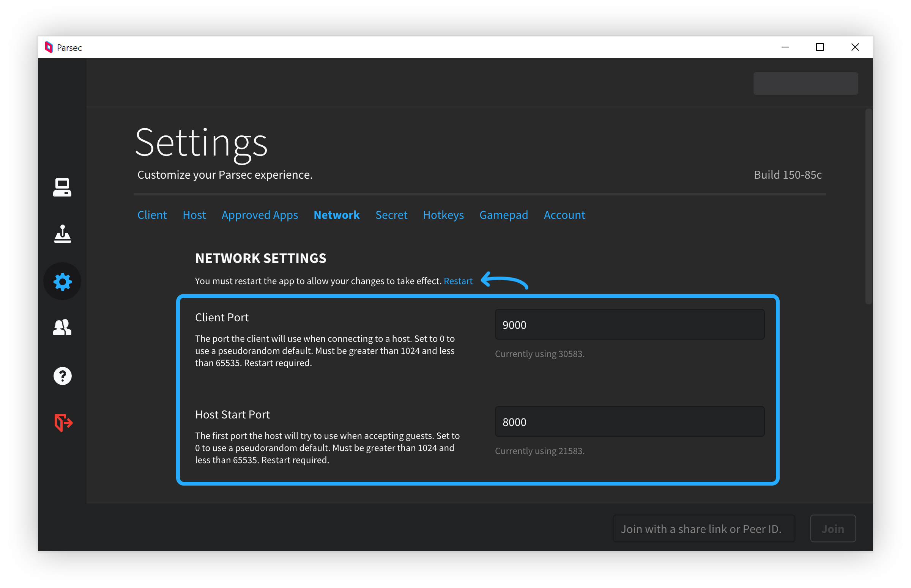Open the Approved Apps tab
The width and height of the screenshot is (911, 588).
[x=260, y=215]
